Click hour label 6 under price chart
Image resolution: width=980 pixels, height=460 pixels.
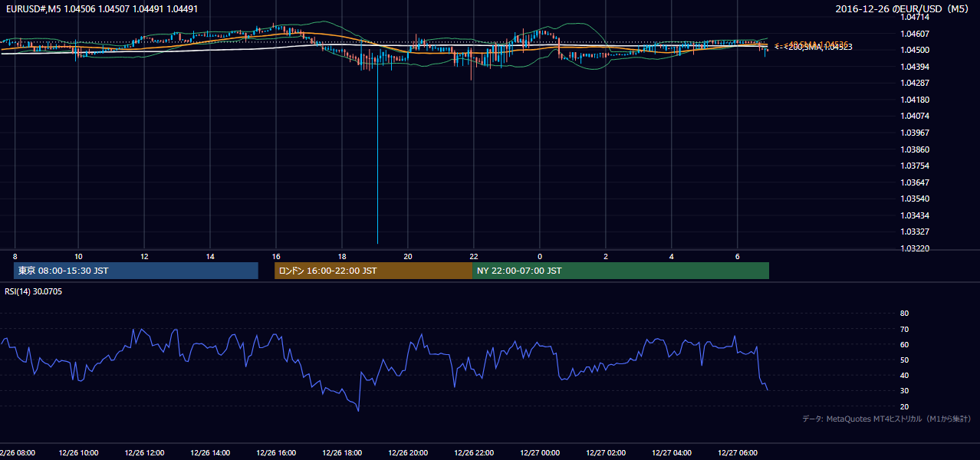click(738, 255)
